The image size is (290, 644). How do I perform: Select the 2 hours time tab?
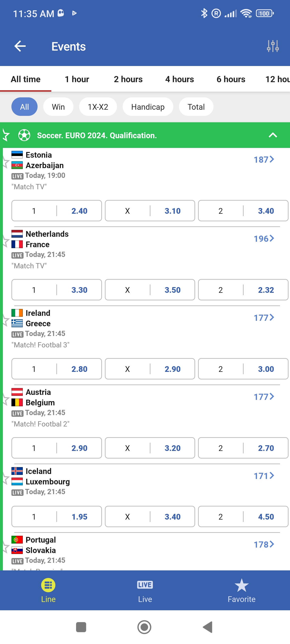128,79
